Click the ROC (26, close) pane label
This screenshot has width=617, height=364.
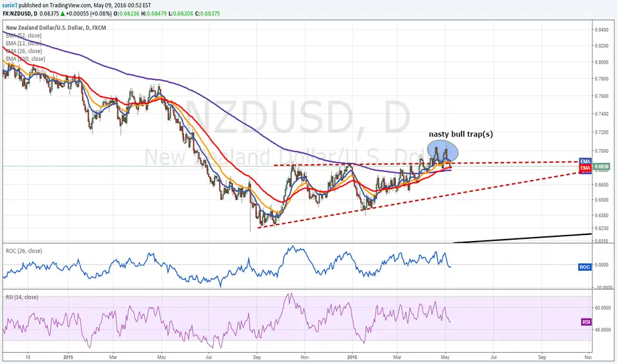coord(24,251)
